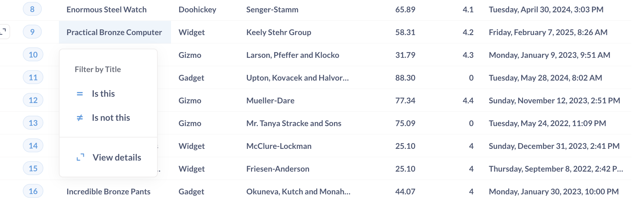644x201 pixels.
Task: Choose 'Is not this' in the filter menu
Action: pos(110,118)
